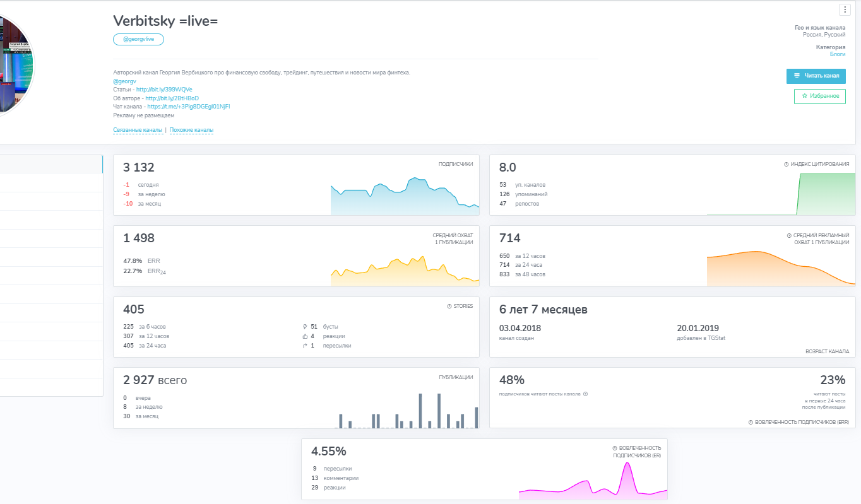Click the lightning boosts icon next to 51

point(305,327)
